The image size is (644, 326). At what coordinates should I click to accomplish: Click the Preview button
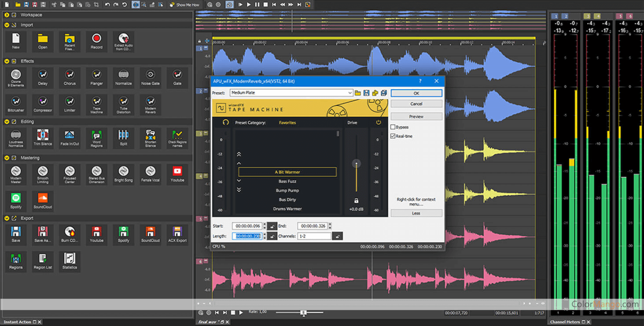point(416,117)
